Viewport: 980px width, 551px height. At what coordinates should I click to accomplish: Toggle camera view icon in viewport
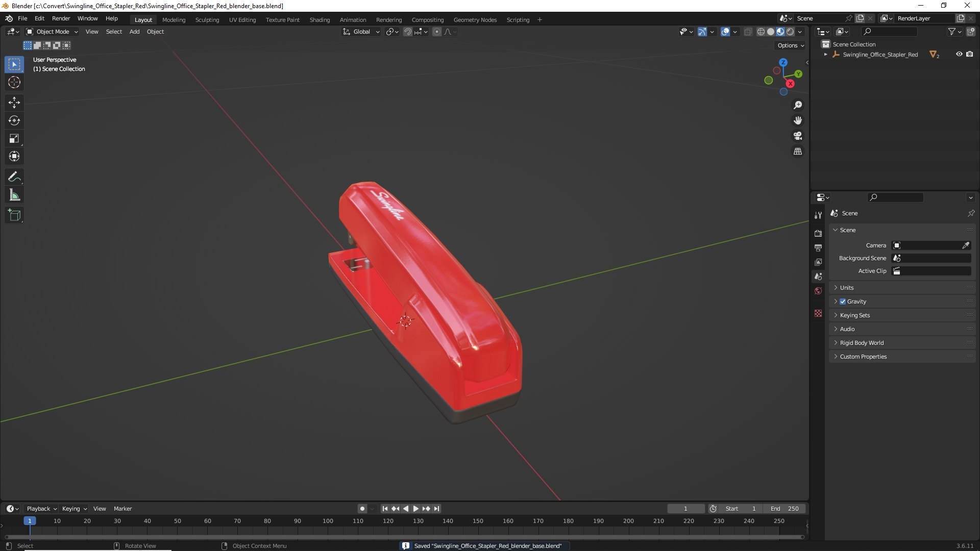798,136
